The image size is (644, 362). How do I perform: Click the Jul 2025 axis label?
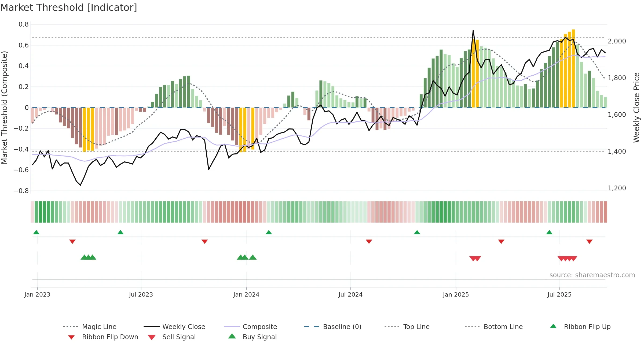tap(559, 295)
